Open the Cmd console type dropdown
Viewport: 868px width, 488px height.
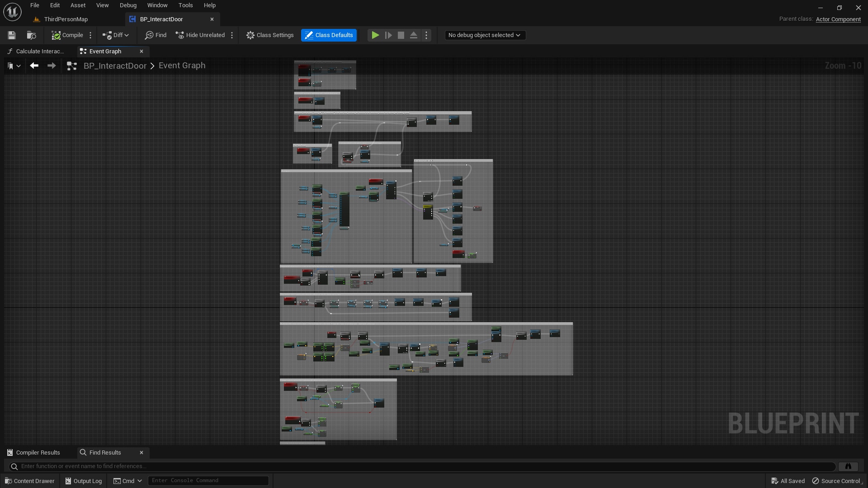[x=139, y=480]
